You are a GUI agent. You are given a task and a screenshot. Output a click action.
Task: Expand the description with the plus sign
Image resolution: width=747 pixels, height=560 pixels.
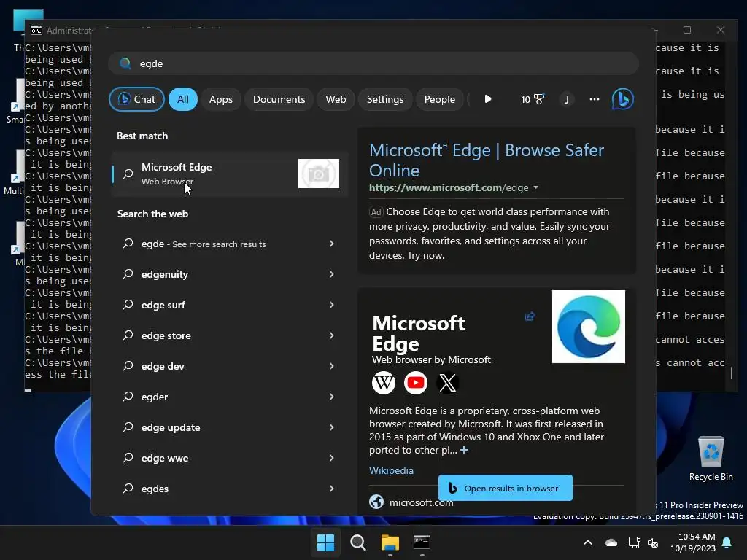(x=464, y=450)
